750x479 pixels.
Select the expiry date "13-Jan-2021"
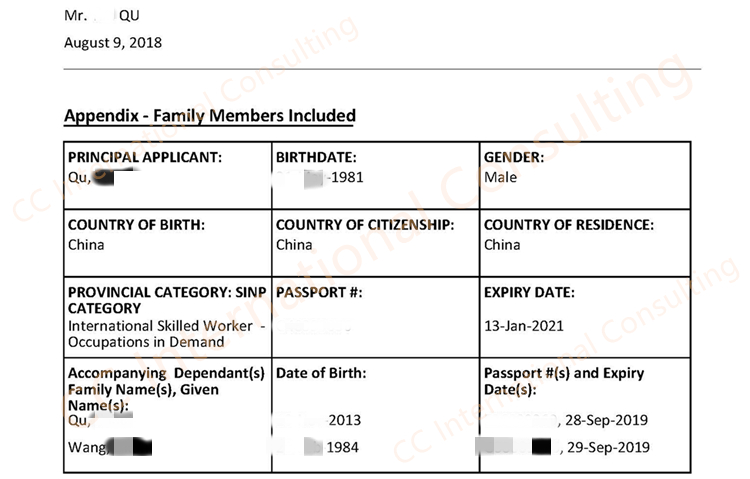(x=524, y=326)
